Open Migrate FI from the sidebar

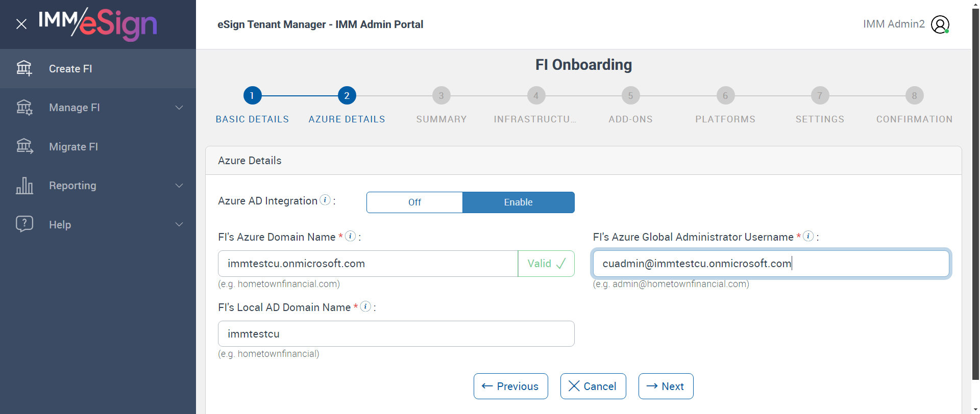point(73,147)
